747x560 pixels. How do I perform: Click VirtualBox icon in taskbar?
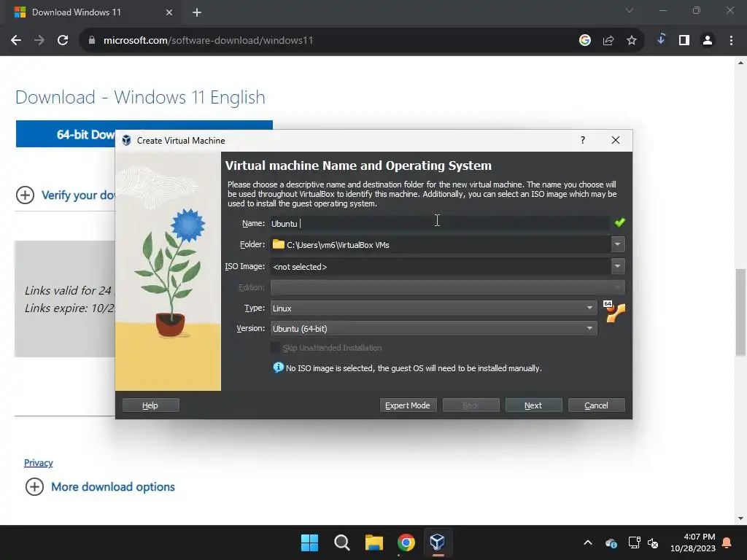coord(438,542)
